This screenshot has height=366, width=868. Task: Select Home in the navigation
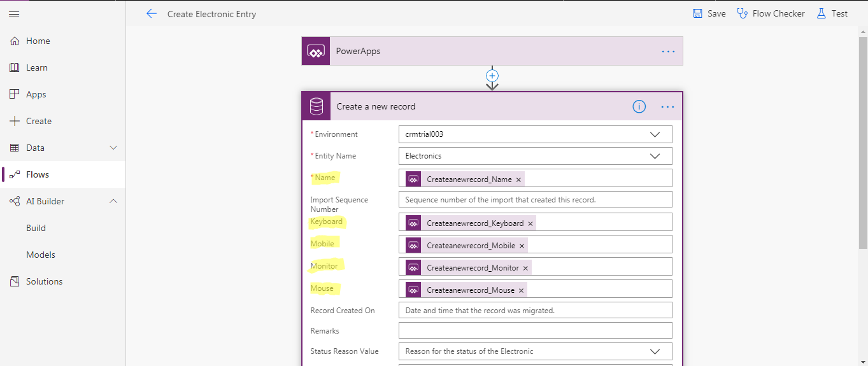pos(62,41)
